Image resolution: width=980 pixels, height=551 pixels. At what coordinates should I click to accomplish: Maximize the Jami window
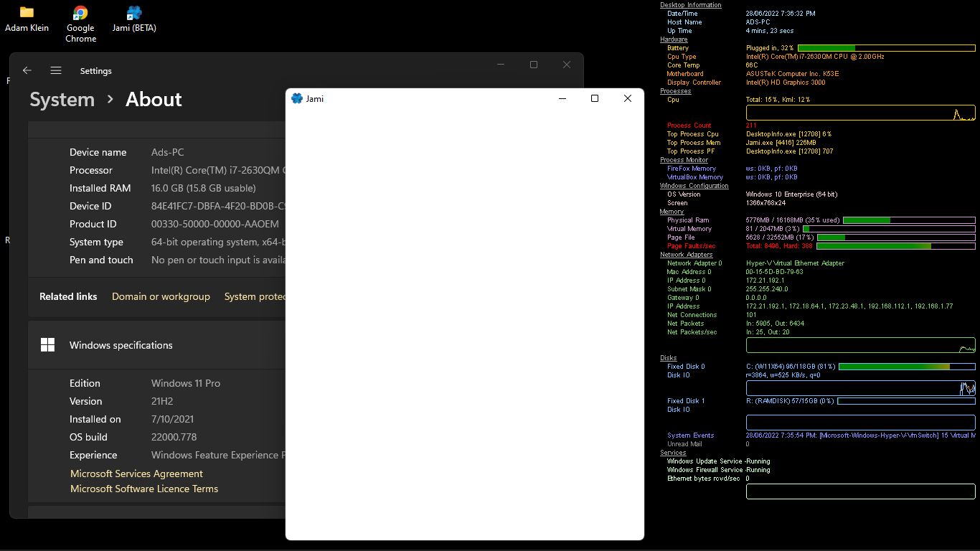(x=595, y=98)
